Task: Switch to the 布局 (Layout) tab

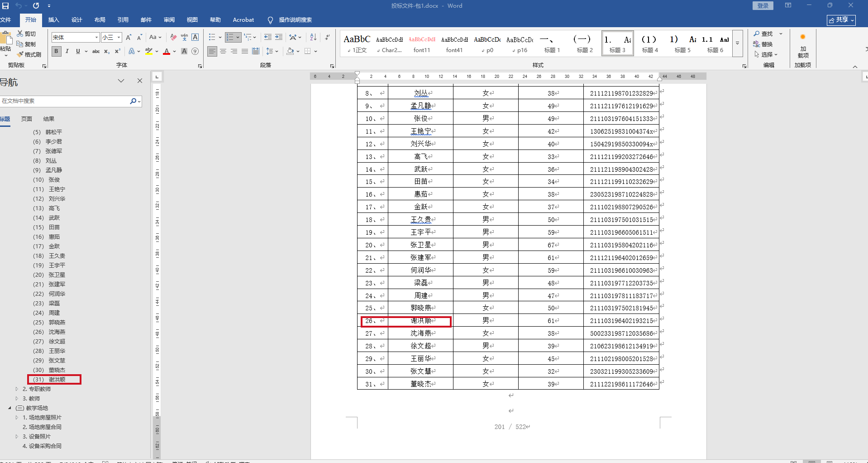Action: point(100,20)
